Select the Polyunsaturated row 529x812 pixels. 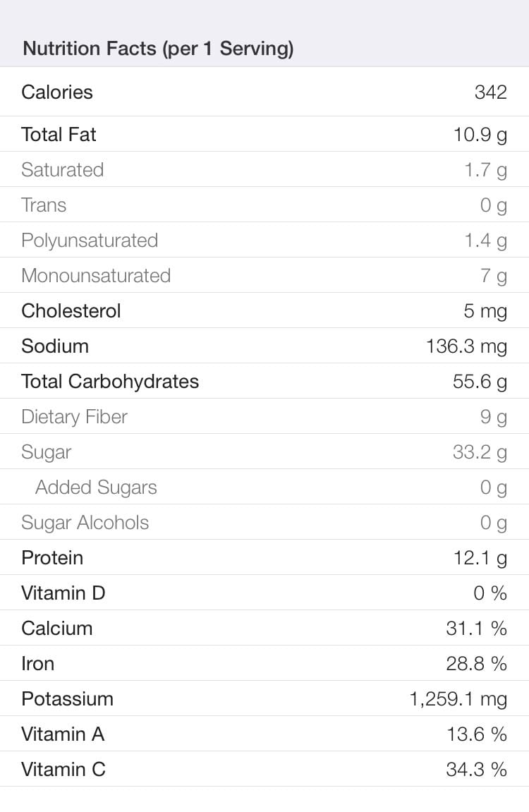point(264,240)
